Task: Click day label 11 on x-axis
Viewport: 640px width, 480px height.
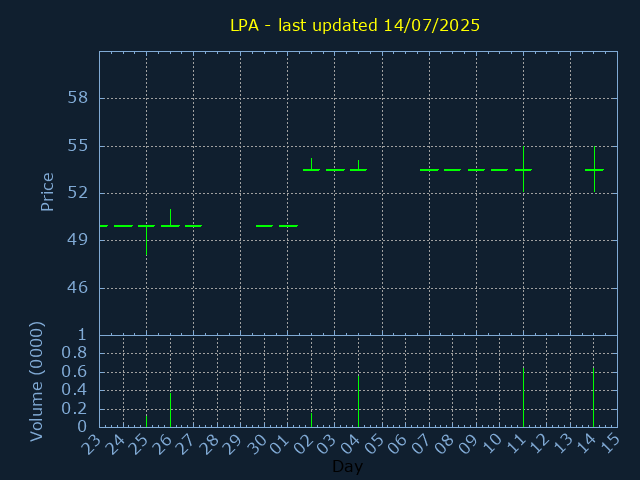Action: click(x=516, y=444)
